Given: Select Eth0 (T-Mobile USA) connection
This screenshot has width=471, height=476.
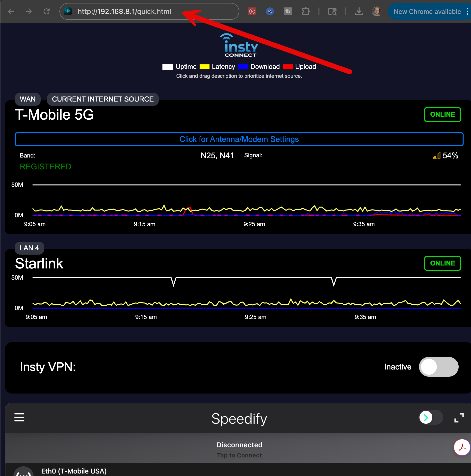Looking at the screenshot, I should point(74,471).
